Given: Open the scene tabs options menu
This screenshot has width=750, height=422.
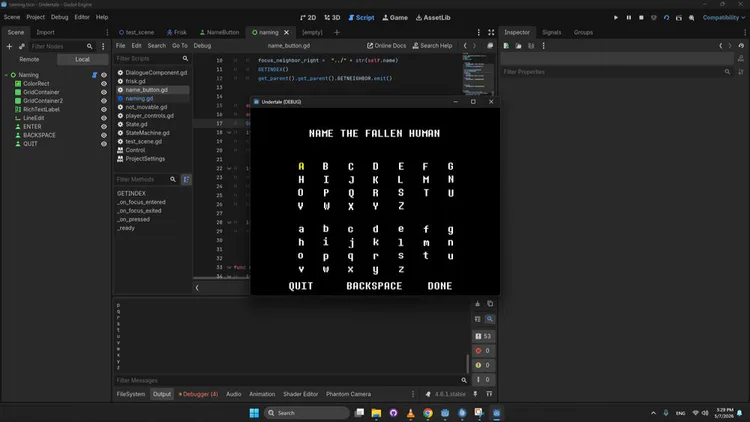Looking at the screenshot, I should pyautogui.click(x=479, y=33).
